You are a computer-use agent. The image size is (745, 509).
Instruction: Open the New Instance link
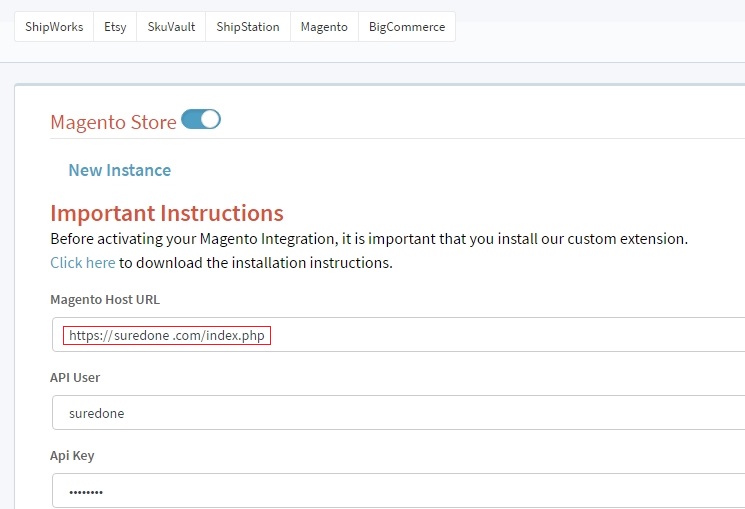tap(120, 170)
